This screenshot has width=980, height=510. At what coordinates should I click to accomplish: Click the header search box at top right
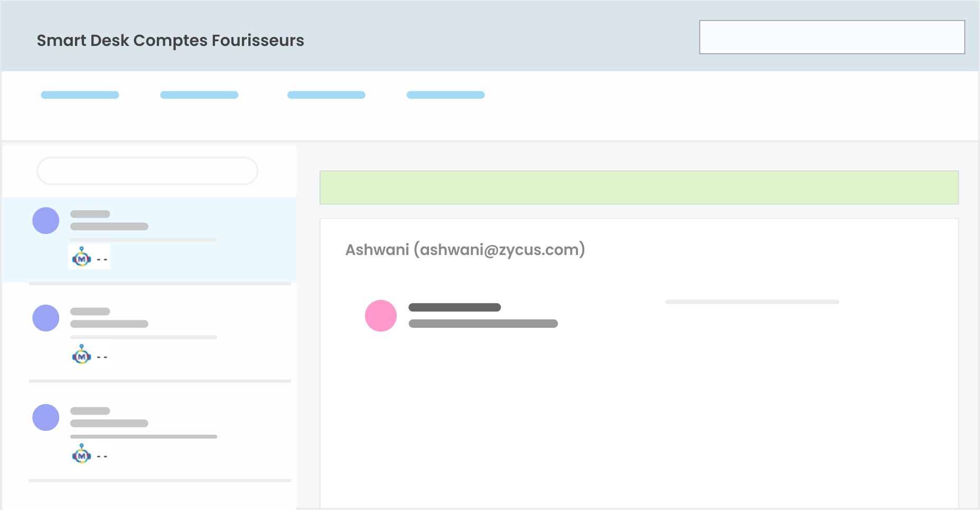point(832,37)
